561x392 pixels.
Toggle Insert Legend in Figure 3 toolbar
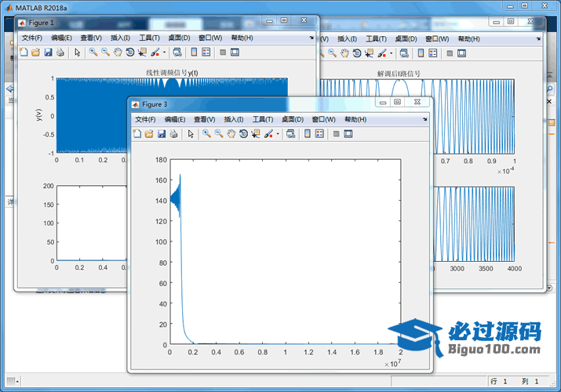point(319,134)
